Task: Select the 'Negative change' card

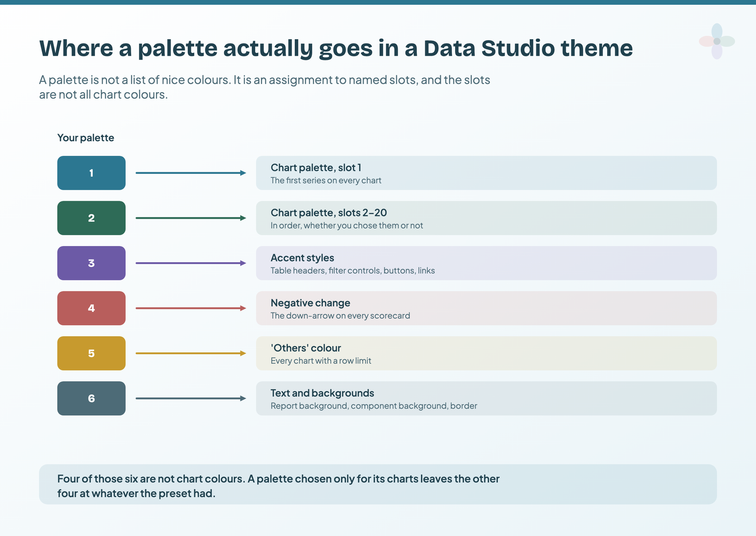Action: (x=486, y=308)
